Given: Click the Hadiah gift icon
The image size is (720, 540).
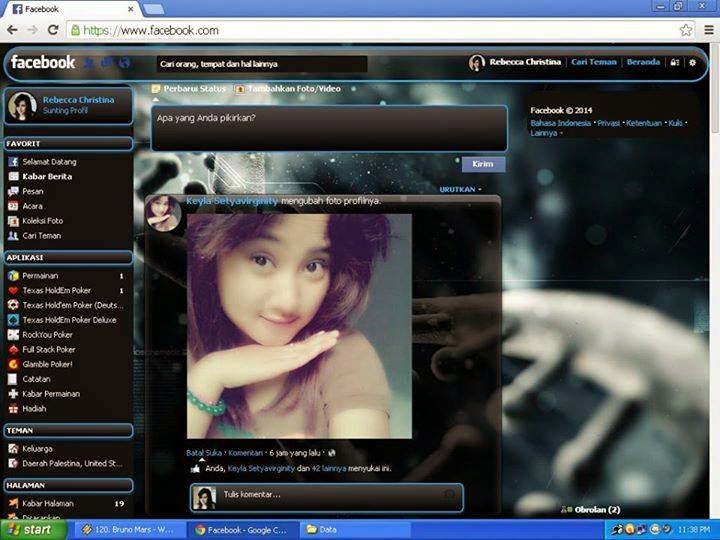Looking at the screenshot, I should click(x=13, y=408).
